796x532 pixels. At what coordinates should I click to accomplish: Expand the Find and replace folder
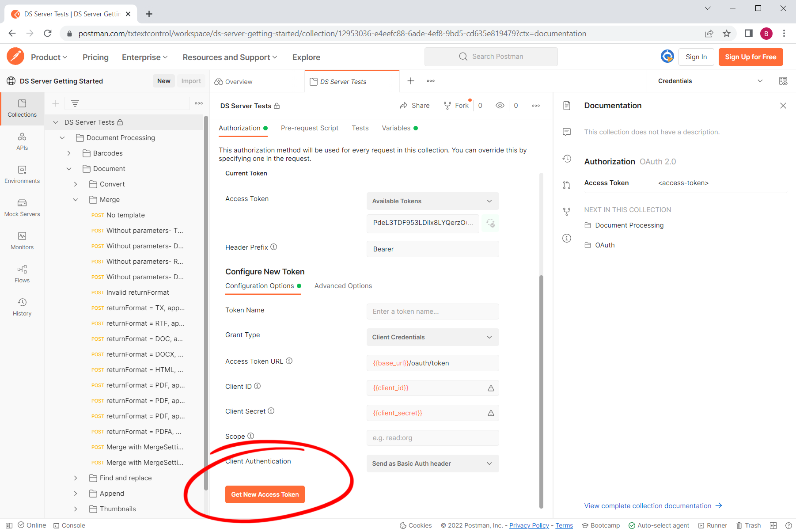click(x=76, y=478)
